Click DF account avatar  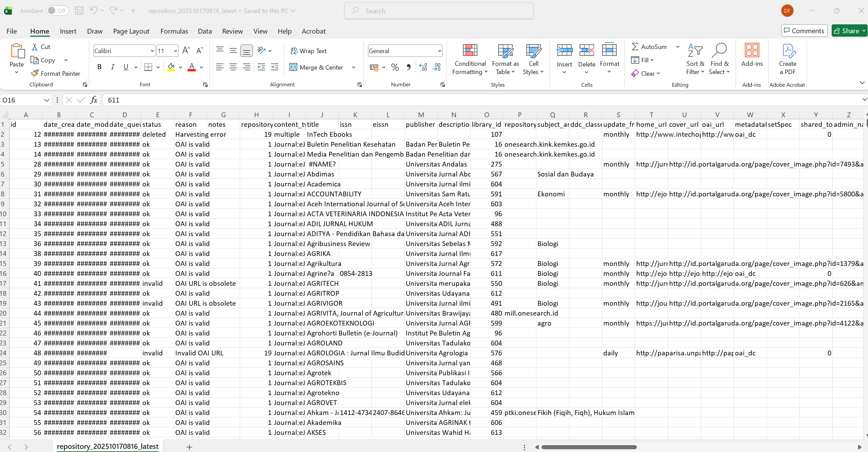point(787,11)
